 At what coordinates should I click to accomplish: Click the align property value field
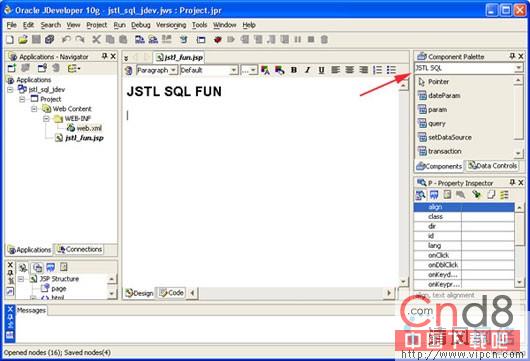click(x=488, y=207)
